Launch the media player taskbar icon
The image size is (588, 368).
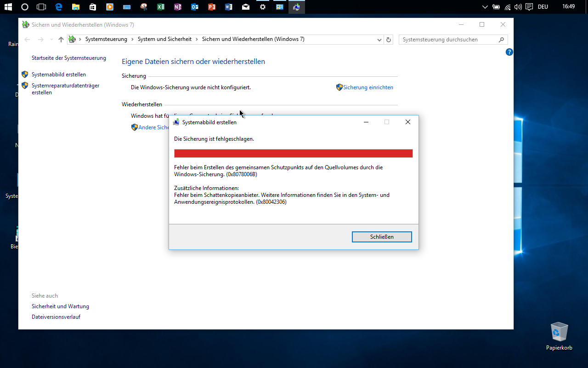click(x=109, y=7)
